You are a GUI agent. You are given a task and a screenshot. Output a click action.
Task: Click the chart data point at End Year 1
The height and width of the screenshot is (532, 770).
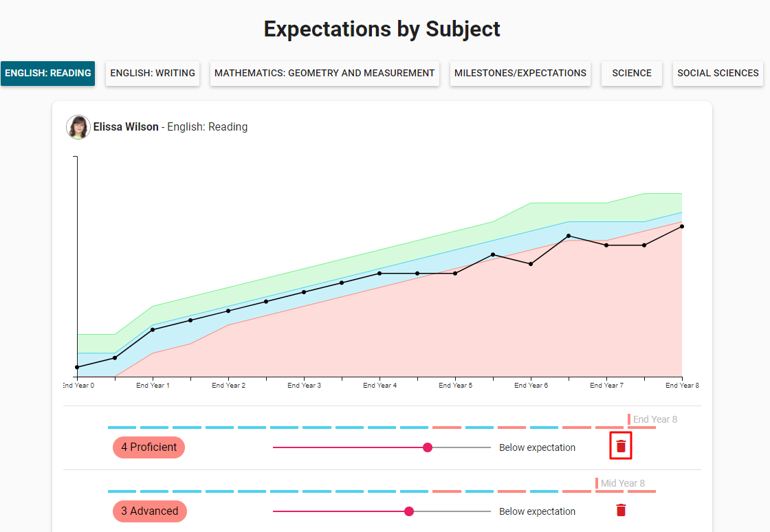point(153,330)
